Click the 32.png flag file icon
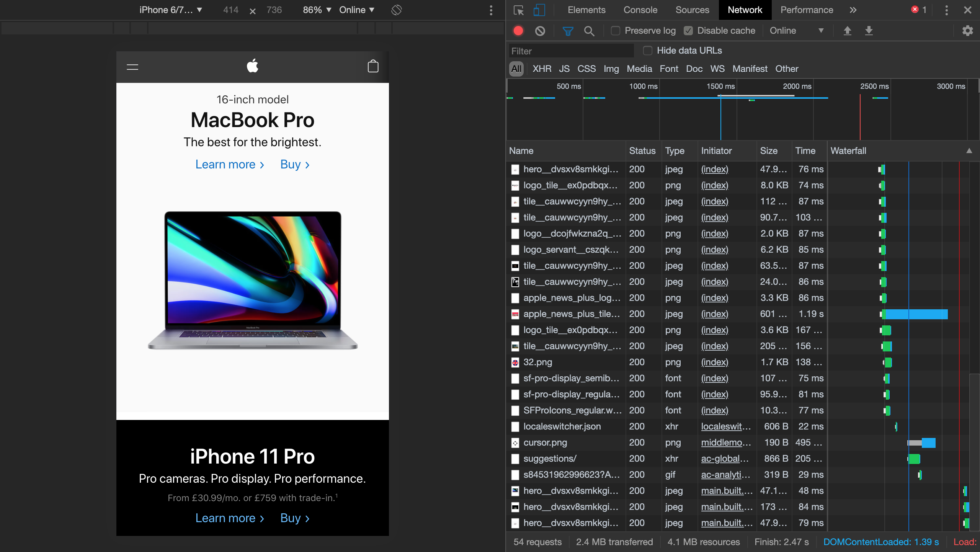 [x=515, y=363]
